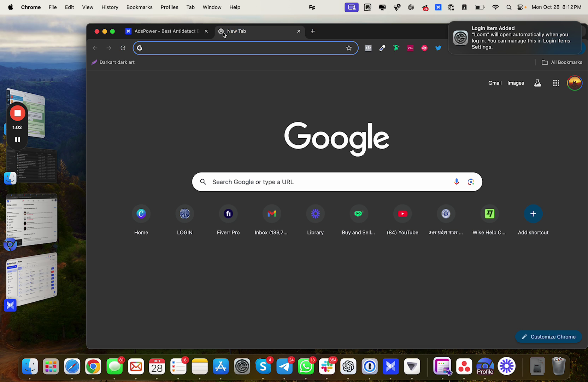Open the LOGIN shortcut
The height and width of the screenshot is (382, 588).
pos(184,220)
